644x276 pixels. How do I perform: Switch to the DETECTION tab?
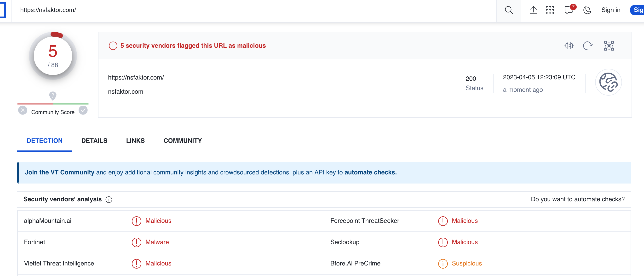[45, 141]
